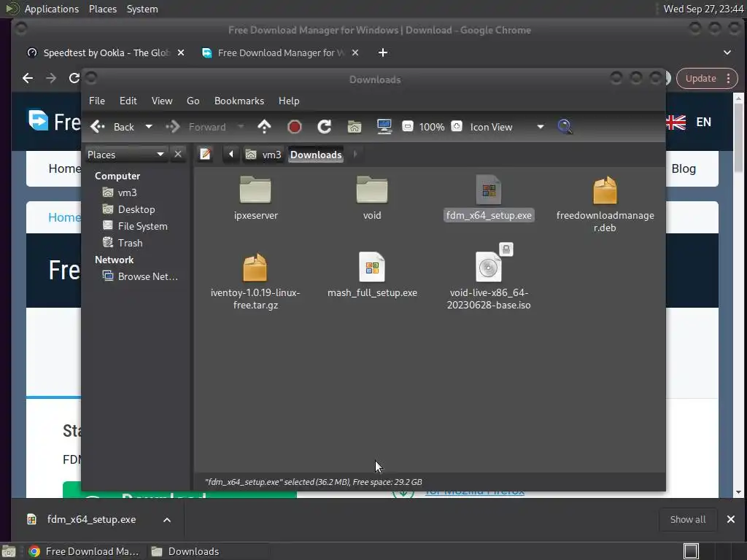747x560 pixels.
Task: Select Browse Network in the sidebar
Action: click(x=141, y=276)
